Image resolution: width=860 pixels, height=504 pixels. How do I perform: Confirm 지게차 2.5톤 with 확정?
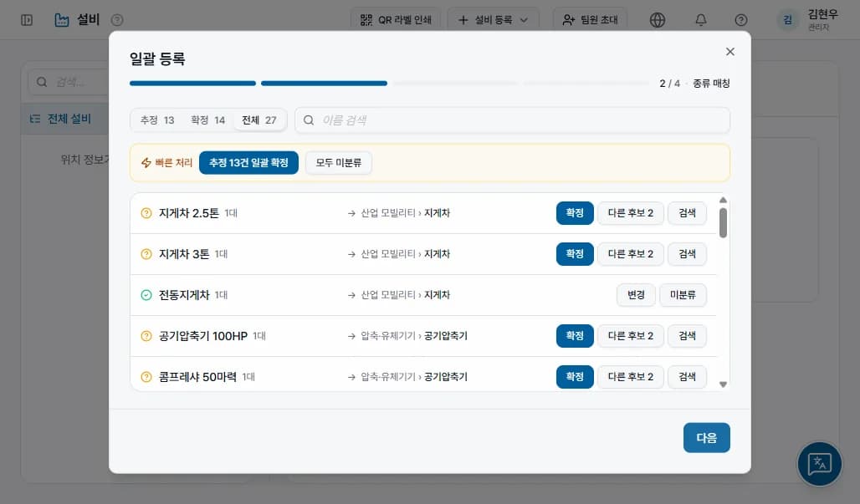(575, 213)
